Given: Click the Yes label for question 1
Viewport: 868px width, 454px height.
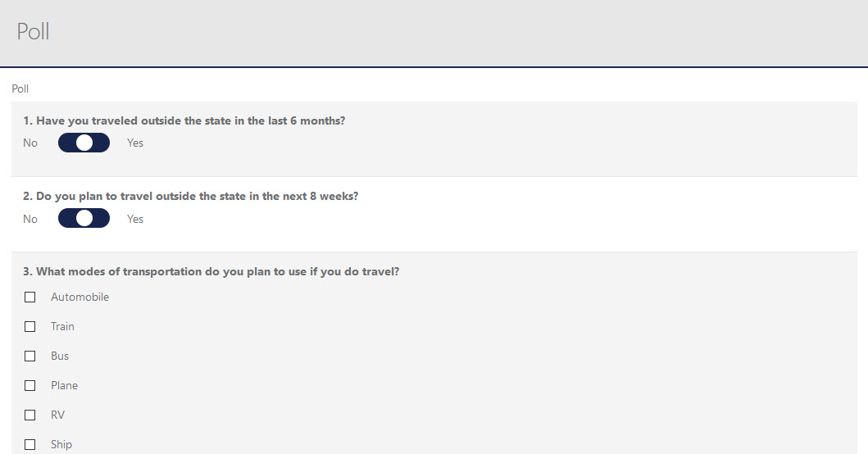Looking at the screenshot, I should coord(135,143).
